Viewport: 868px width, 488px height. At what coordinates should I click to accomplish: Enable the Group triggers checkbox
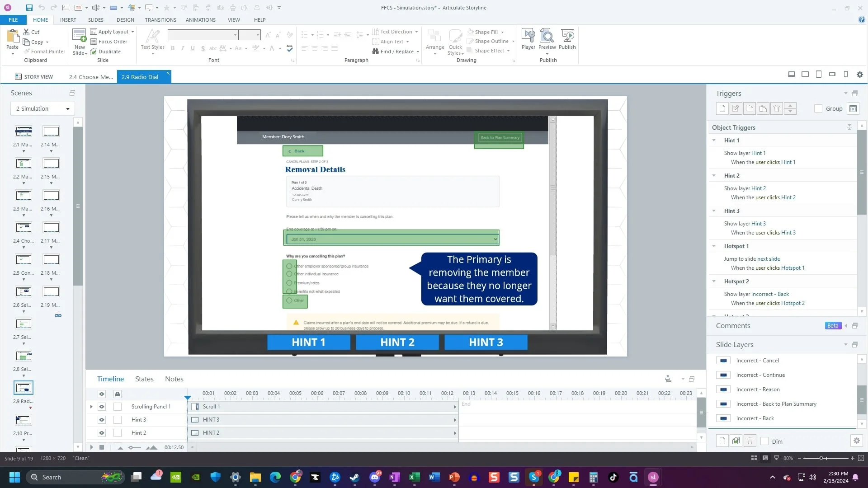(818, 108)
